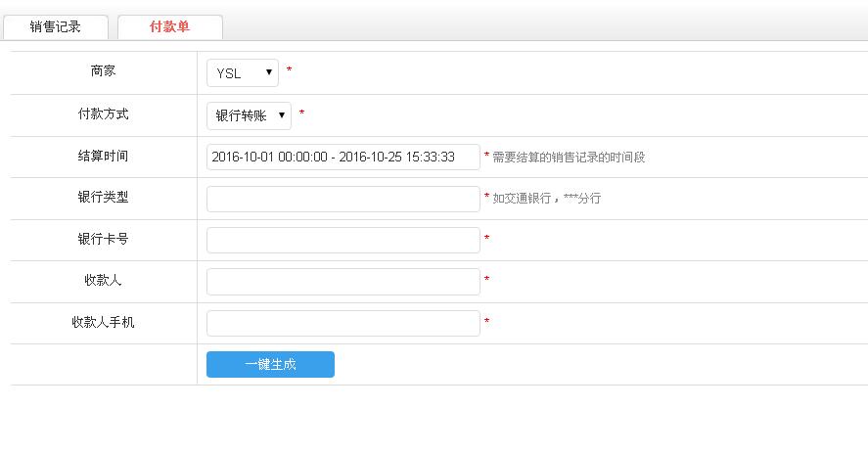This screenshot has height=454, width=868.
Task: Click the 结算时间 date range field
Action: [343, 157]
